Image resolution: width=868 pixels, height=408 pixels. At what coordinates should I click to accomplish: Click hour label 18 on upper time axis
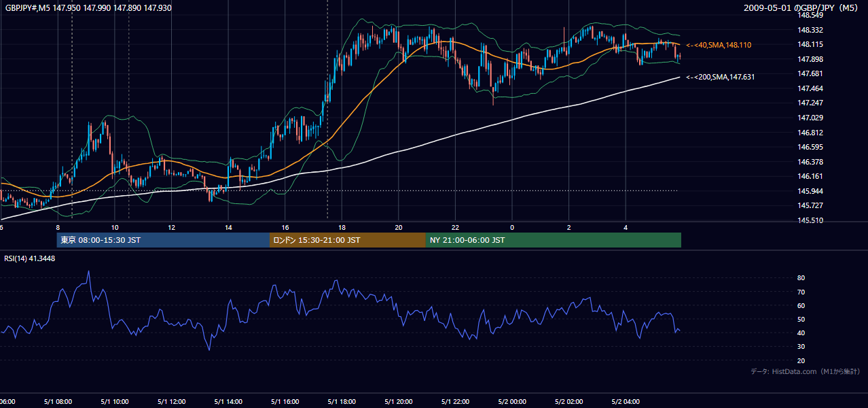(342, 227)
